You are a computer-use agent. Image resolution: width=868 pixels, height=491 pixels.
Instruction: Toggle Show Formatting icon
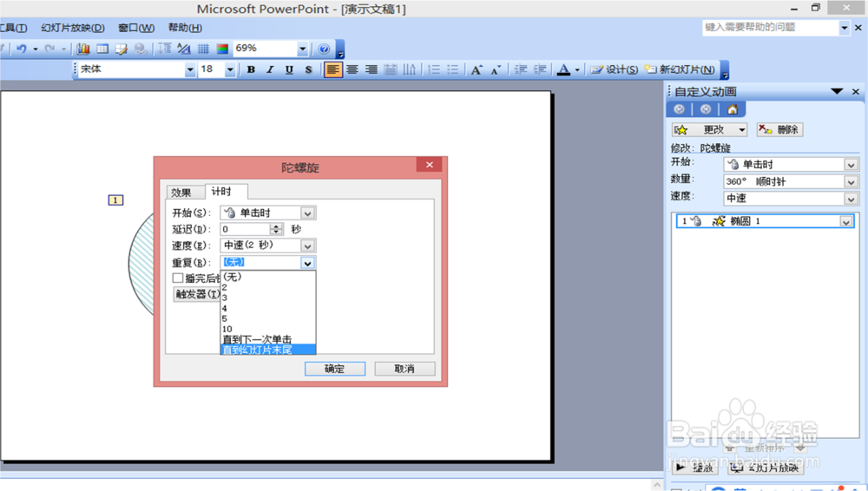click(184, 49)
